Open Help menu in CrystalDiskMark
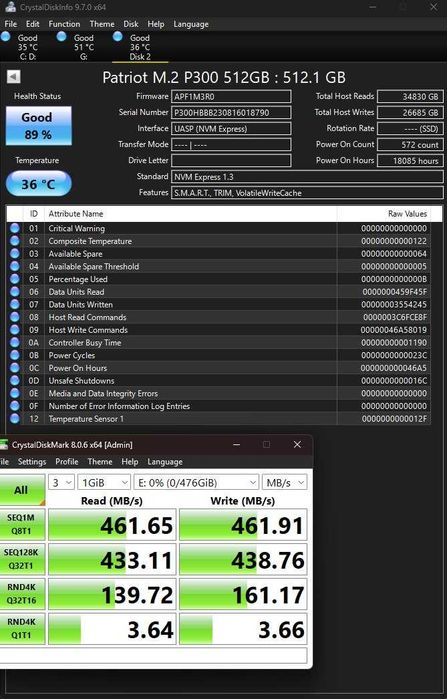The width and height of the screenshot is (447, 699). pyautogui.click(x=130, y=461)
